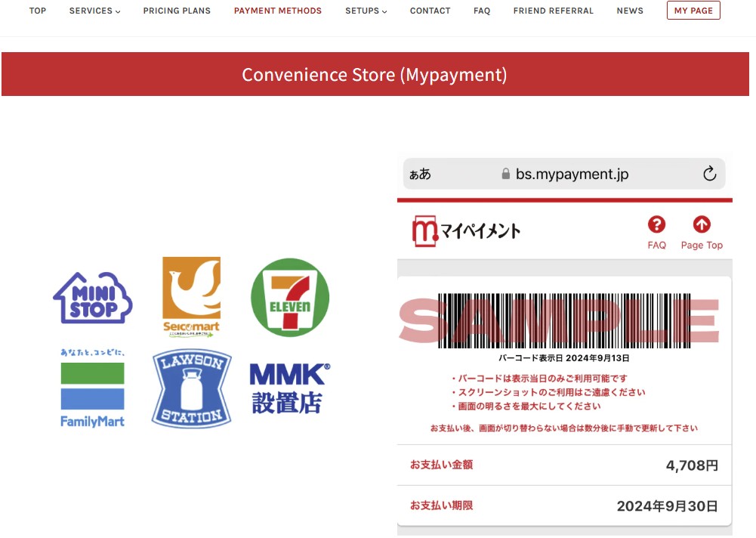The width and height of the screenshot is (756, 538).
Task: Click the 7-Eleven logo
Action: [290, 297]
